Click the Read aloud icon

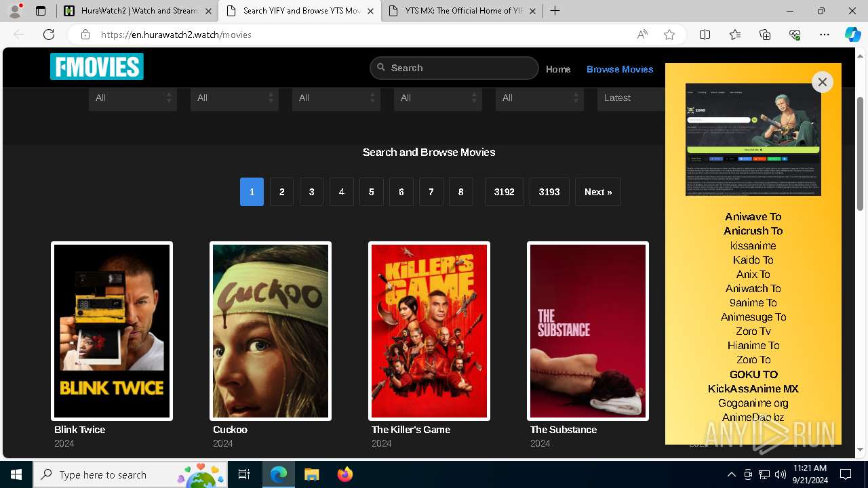pos(642,35)
